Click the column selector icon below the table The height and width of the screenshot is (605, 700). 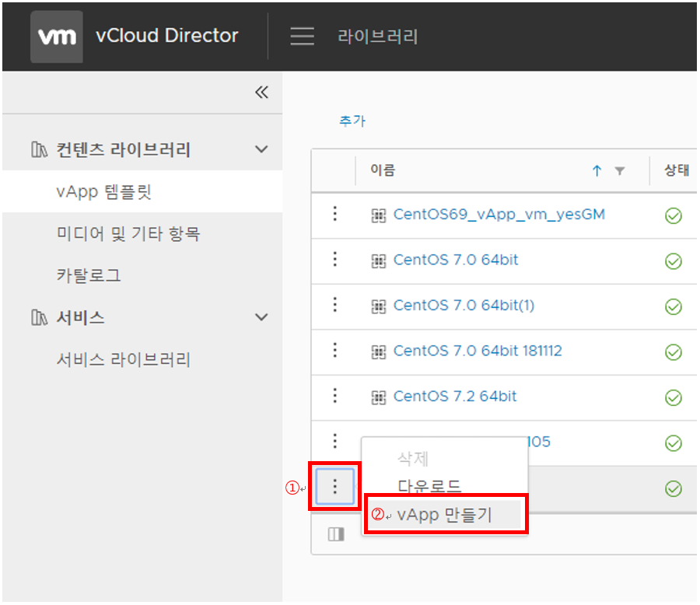[335, 533]
